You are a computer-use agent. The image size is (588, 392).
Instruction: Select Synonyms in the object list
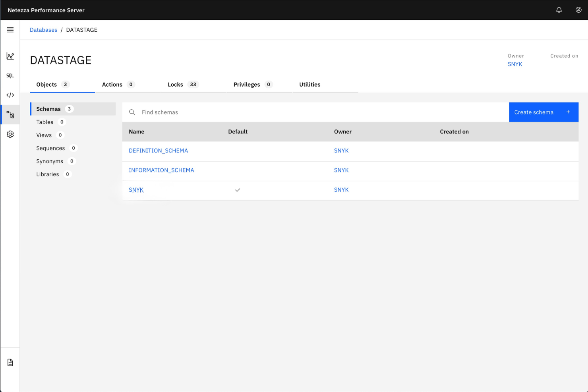point(50,161)
